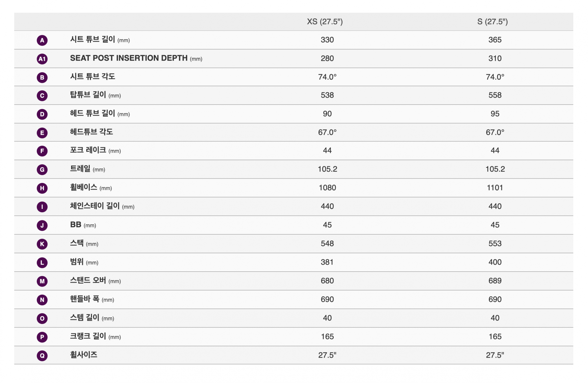This screenshot has width=588, height=383.
Task: Click the S reach value 400
Action: pos(495,262)
